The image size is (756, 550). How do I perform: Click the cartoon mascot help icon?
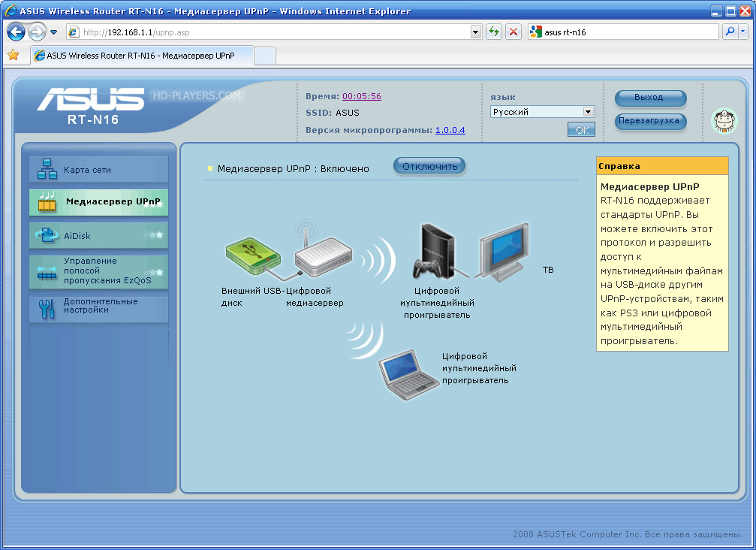(724, 121)
